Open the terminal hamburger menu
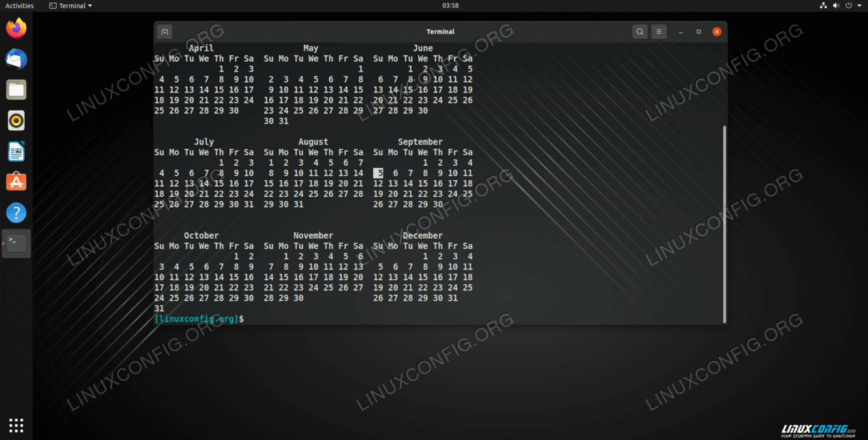The image size is (868, 440). point(658,32)
